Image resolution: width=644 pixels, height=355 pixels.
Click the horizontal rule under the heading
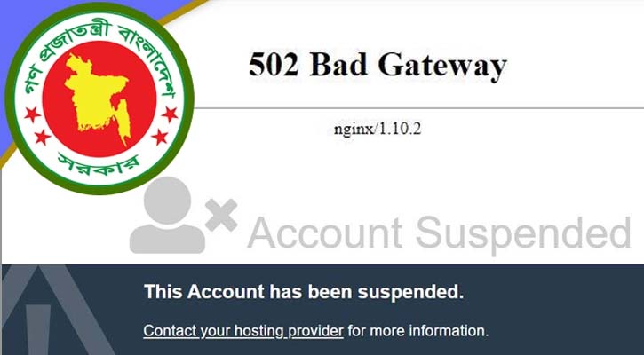419,108
